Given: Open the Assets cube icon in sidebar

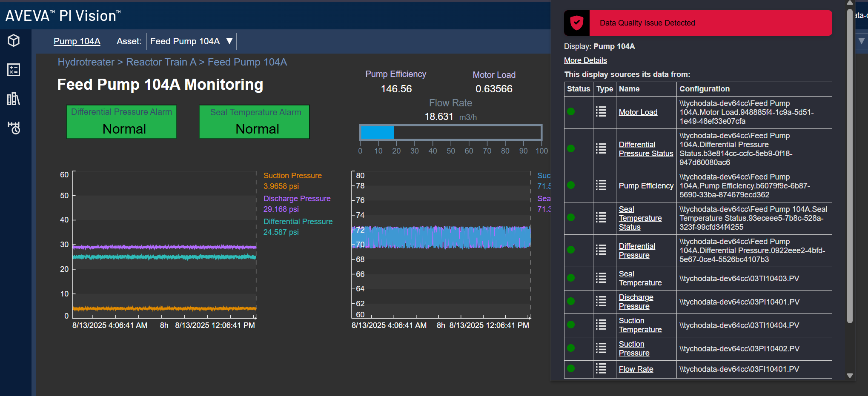Looking at the screenshot, I should coord(14,40).
